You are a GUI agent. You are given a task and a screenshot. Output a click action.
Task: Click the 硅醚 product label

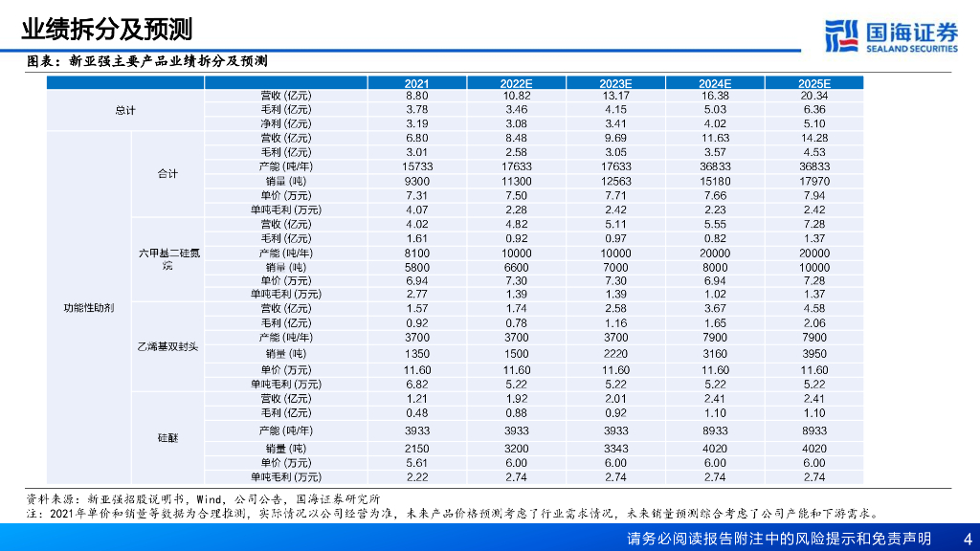click(167, 438)
